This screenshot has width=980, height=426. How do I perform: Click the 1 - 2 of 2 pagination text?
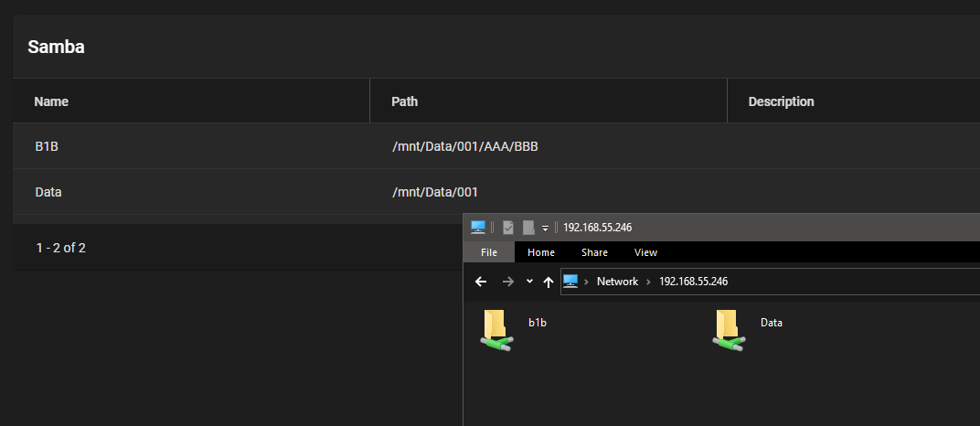[60, 248]
